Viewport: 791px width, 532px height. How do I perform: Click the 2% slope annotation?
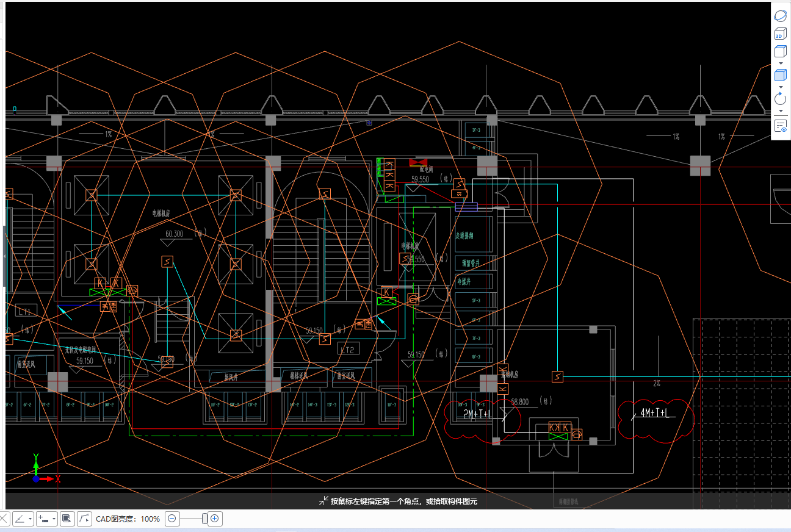657,384
